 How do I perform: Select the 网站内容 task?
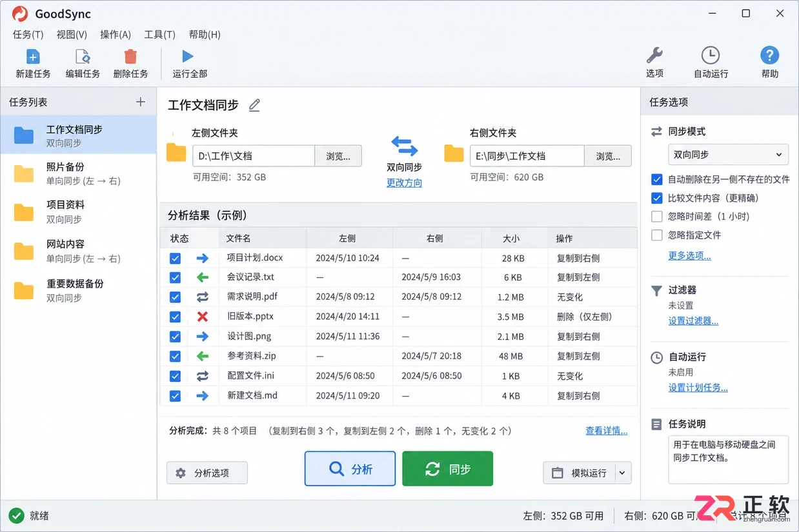(x=78, y=251)
